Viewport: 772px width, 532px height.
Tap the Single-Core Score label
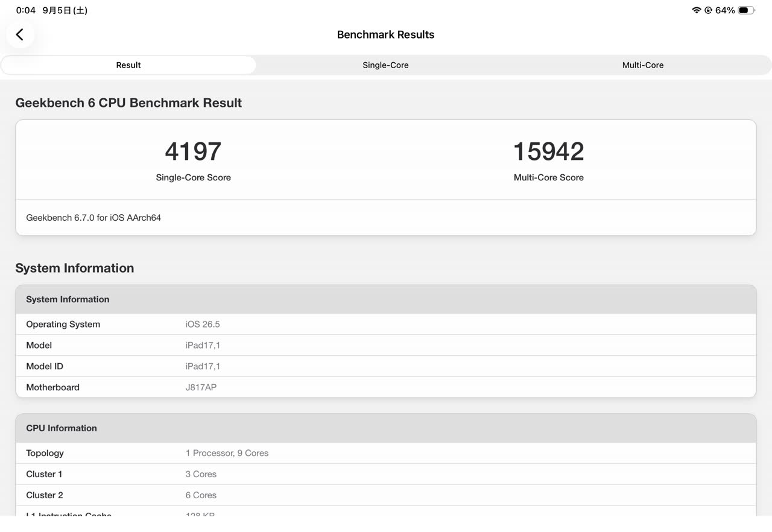193,177
